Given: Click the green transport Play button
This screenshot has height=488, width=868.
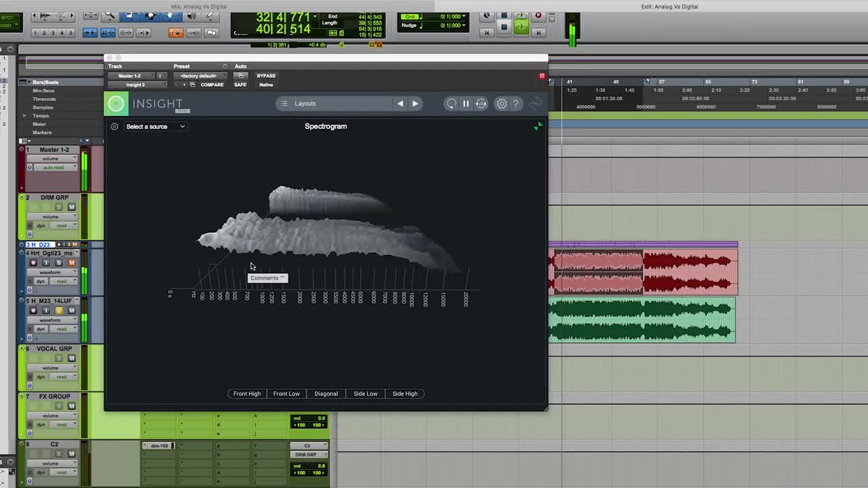Looking at the screenshot, I should (x=521, y=26).
